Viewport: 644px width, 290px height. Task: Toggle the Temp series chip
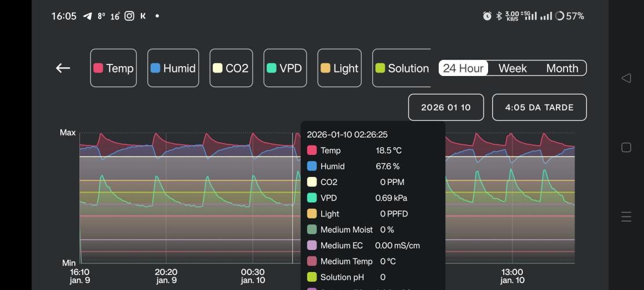pos(114,68)
